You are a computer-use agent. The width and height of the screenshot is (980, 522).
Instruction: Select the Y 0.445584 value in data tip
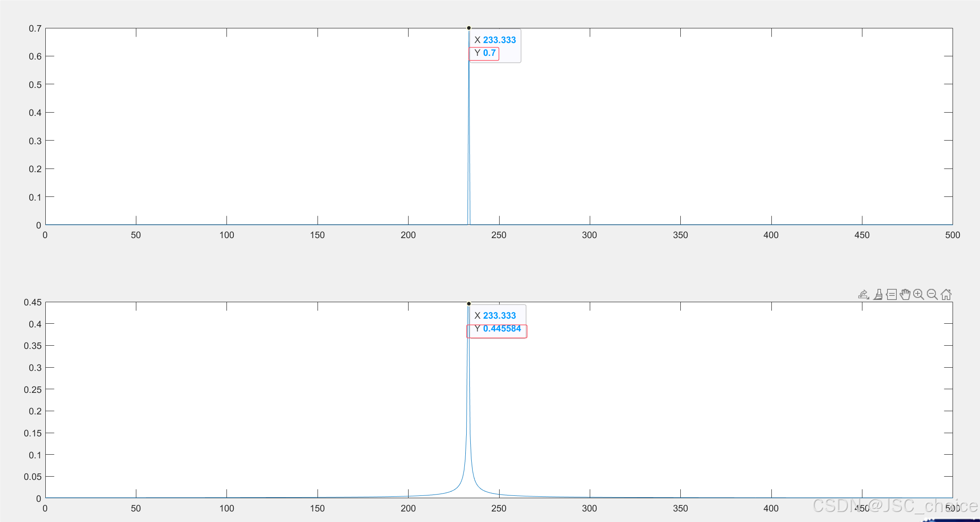pyautogui.click(x=501, y=329)
